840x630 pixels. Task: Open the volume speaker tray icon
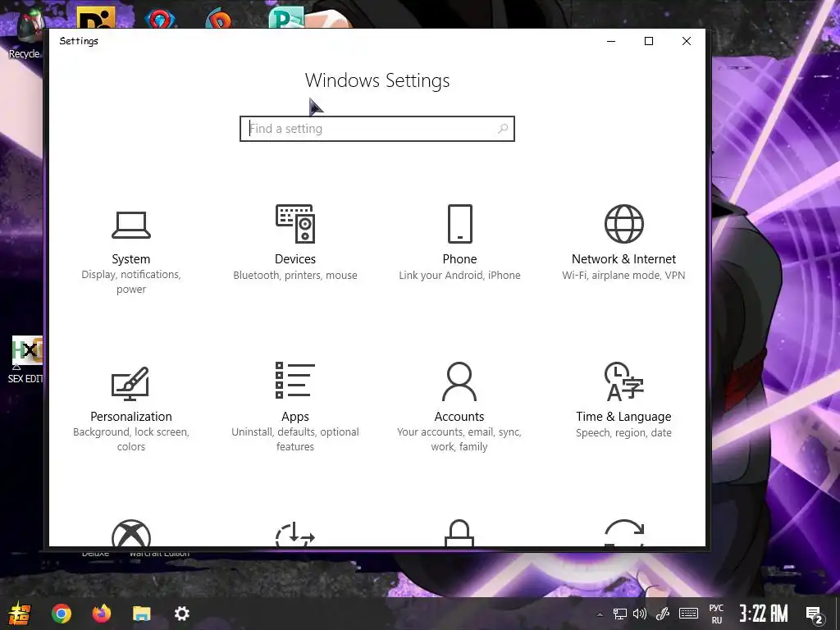(x=640, y=614)
